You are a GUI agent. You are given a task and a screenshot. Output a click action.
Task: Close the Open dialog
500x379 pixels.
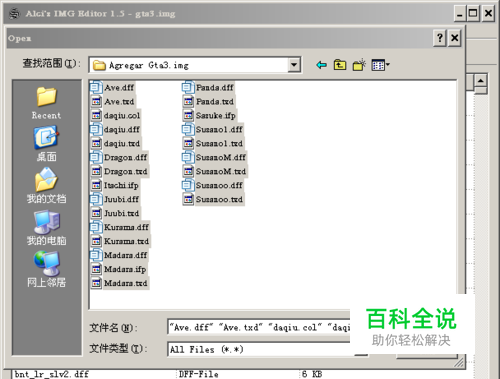pyautogui.click(x=454, y=38)
